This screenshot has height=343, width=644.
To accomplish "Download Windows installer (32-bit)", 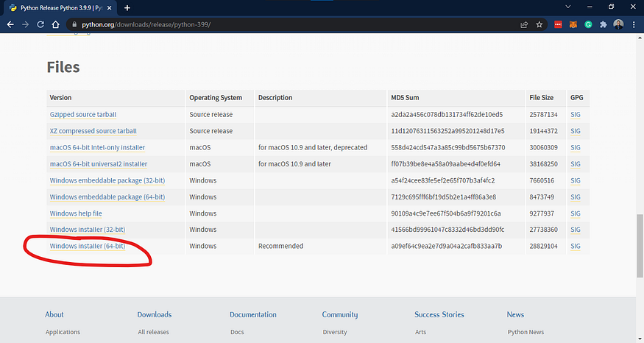I will pos(88,230).
